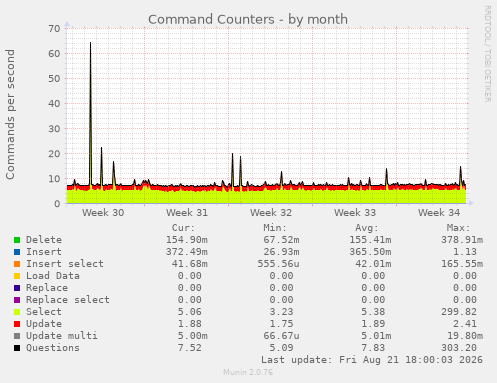
Task: Click the 'Avg:' column header
Action: (367, 228)
